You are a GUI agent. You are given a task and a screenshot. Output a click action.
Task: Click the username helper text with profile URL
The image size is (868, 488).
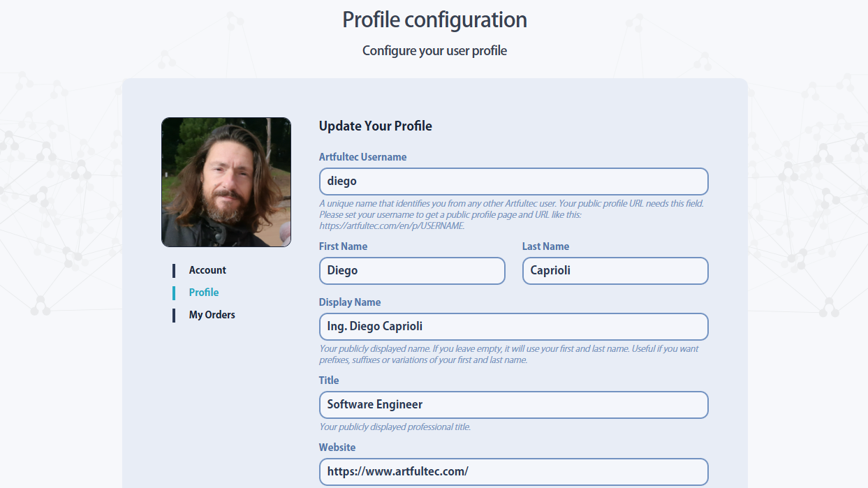pyautogui.click(x=510, y=214)
